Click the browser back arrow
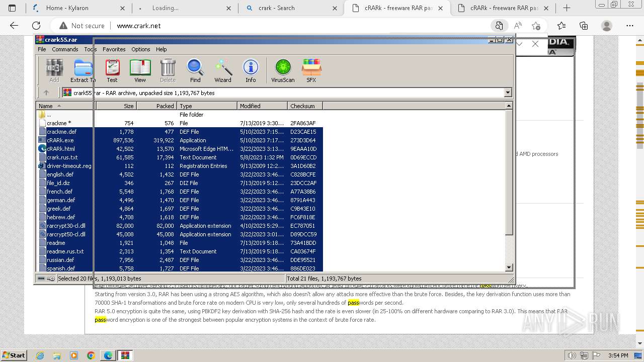The image size is (644, 362). coord(14,26)
